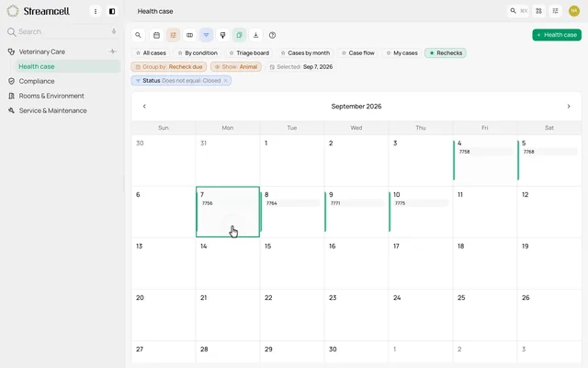Switch to the By condition view

tap(198, 53)
